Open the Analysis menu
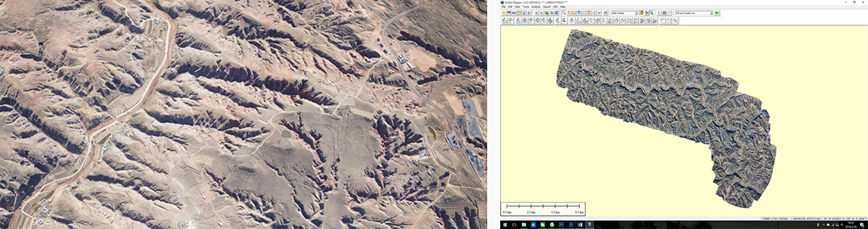 pos(536,7)
